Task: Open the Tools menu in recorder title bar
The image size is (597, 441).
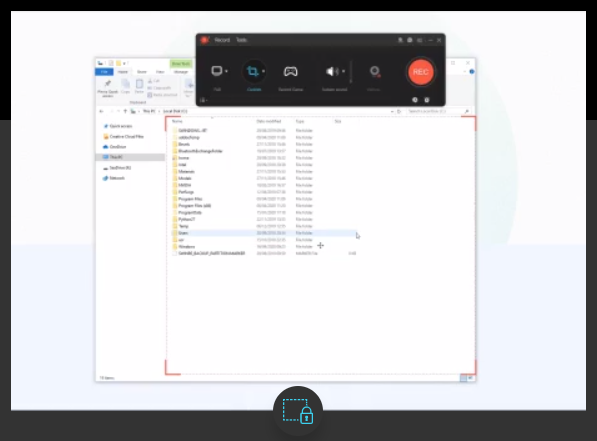Action: click(241, 40)
